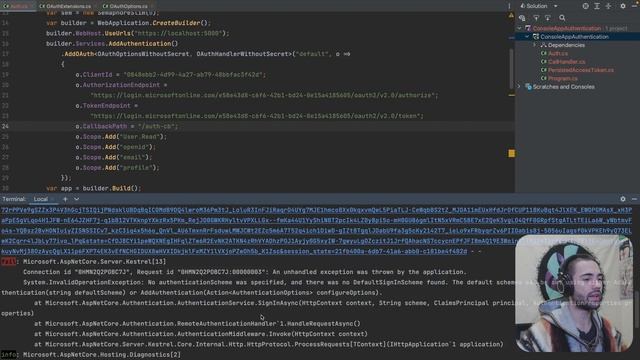
Task: Open Terminal panel settings gear
Action: pyautogui.click(x=622, y=199)
